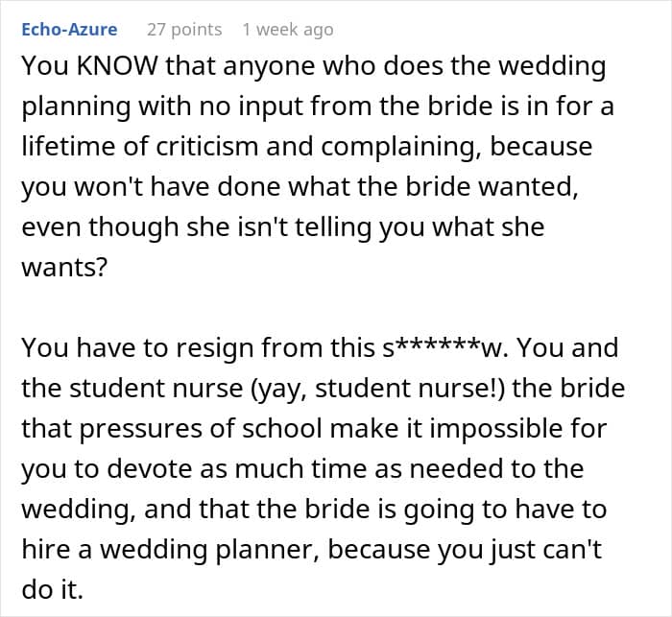The width and height of the screenshot is (672, 617).
Task: Click the line starting even though she isn't
Action: click(283, 227)
